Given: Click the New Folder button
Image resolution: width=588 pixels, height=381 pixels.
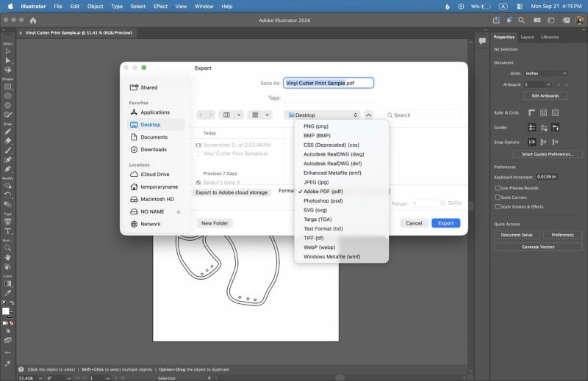Looking at the screenshot, I should tap(215, 223).
